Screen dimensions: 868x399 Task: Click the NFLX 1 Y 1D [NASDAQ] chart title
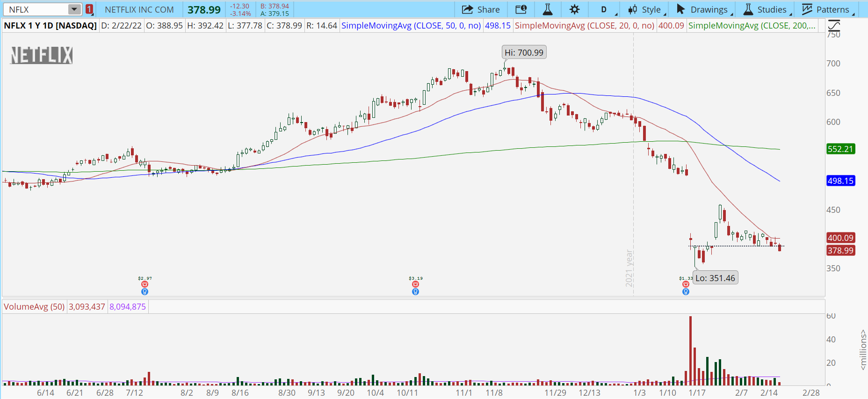click(51, 26)
